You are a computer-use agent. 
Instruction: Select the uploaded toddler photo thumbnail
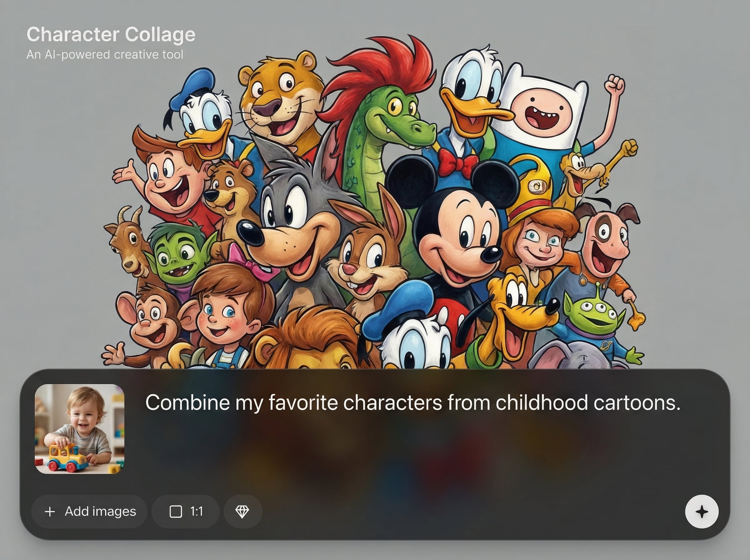pyautogui.click(x=80, y=428)
